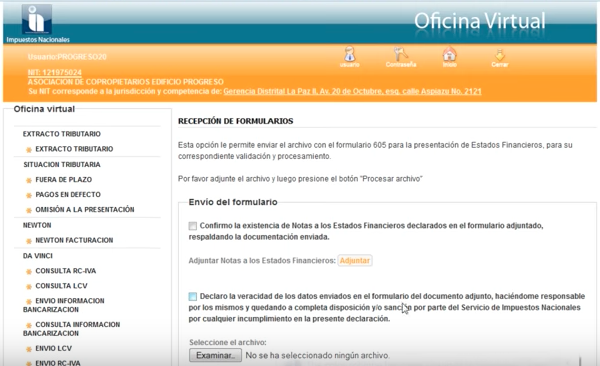Screen dimensions: 600x366
Task: Open ENVIO INFORMACION BANCARIZACION menu item
Action: pos(64,305)
